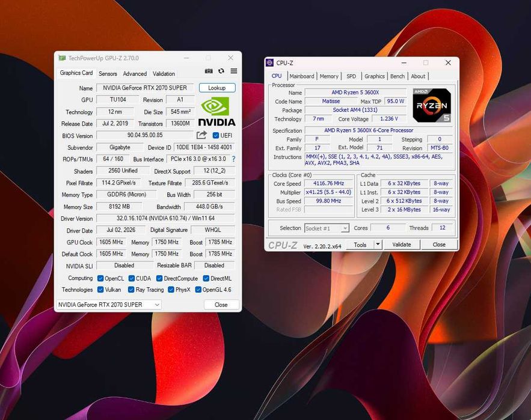Image resolution: width=531 pixels, height=420 pixels.
Task: Minimize the CPU-Z window
Action: [x=404, y=62]
